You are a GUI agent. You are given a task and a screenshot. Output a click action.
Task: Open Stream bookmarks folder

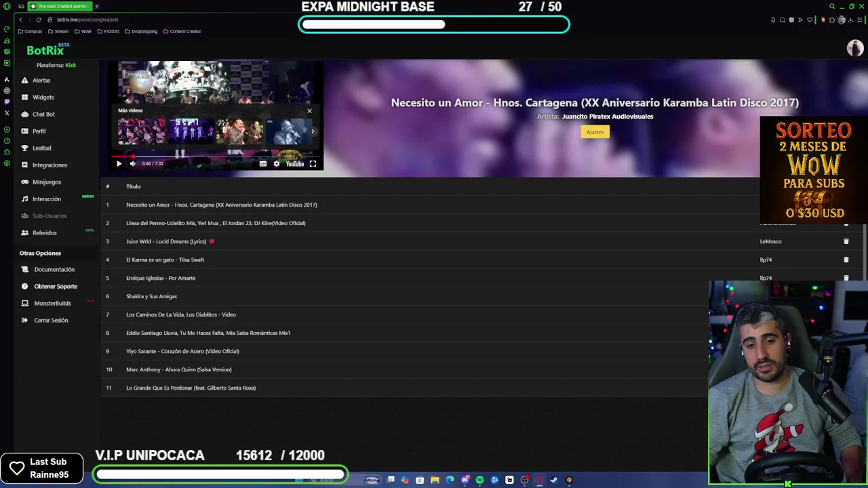(x=58, y=31)
